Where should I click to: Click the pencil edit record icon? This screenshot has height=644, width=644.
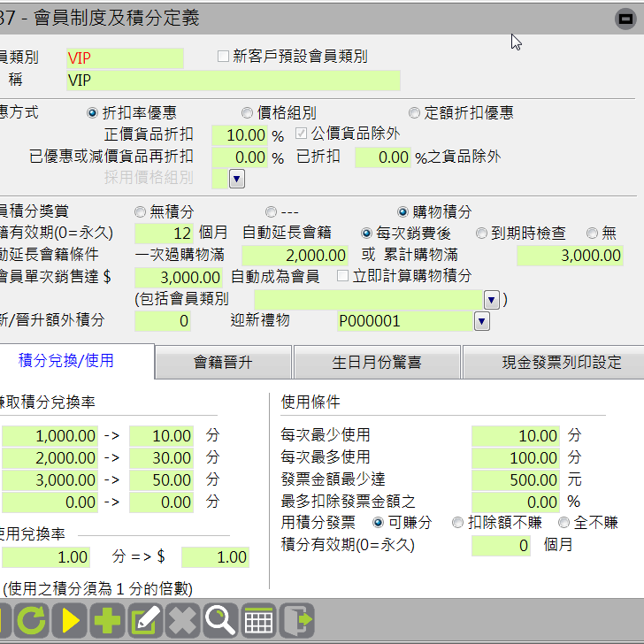coord(145,621)
